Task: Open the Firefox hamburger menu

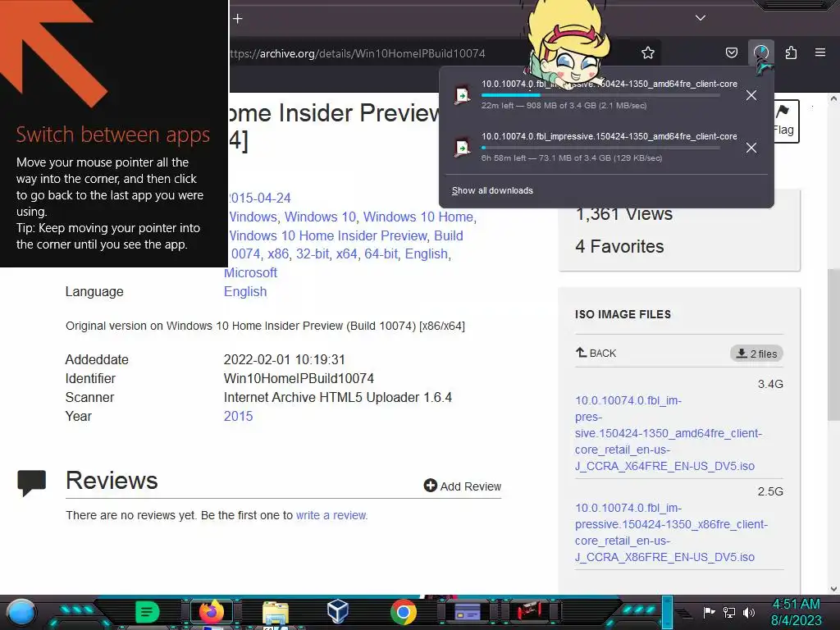Action: coord(820,52)
